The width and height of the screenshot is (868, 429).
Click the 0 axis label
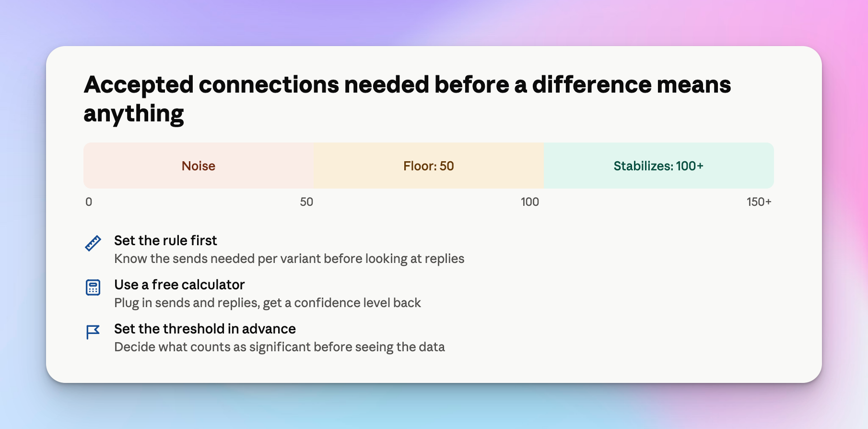coord(89,202)
